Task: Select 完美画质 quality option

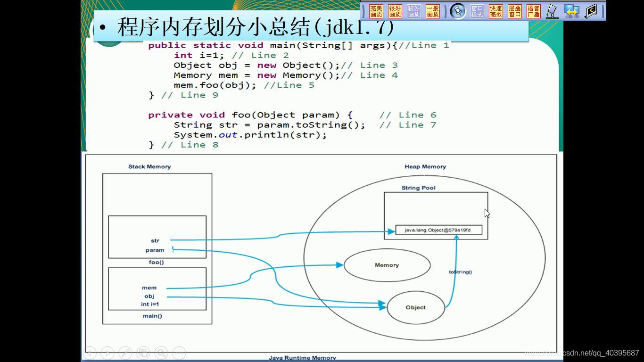Action: pos(376,11)
